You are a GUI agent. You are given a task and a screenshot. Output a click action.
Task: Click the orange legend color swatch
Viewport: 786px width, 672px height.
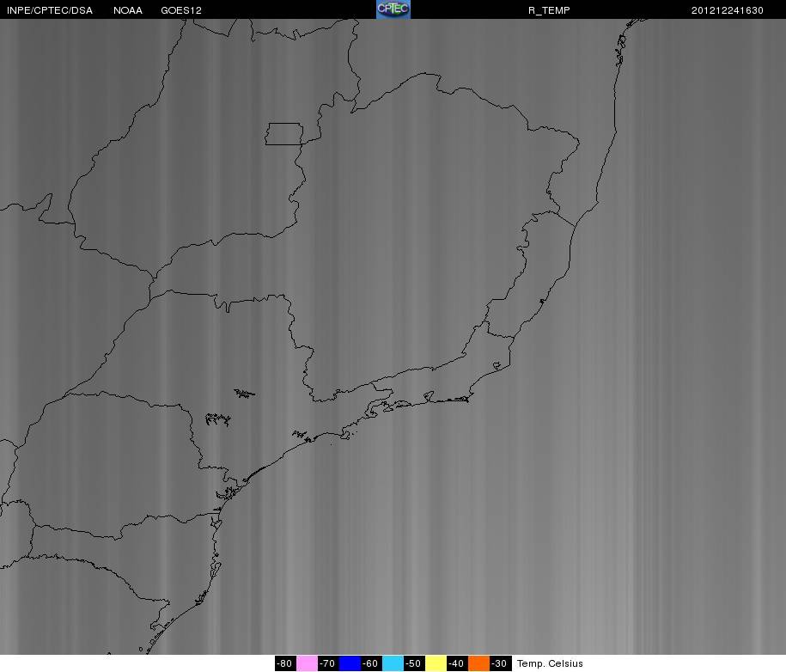coord(478,663)
